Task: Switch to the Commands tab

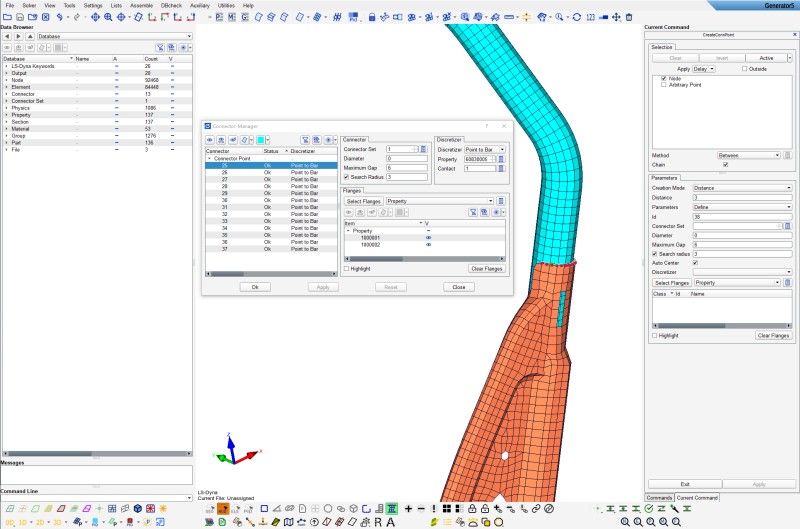Action: [x=659, y=497]
